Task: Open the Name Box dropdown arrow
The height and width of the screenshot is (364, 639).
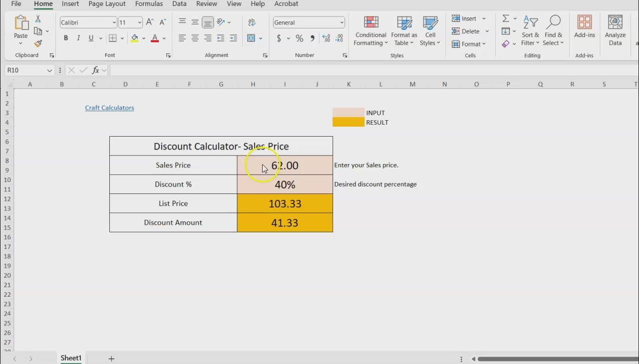Action: 49,70
